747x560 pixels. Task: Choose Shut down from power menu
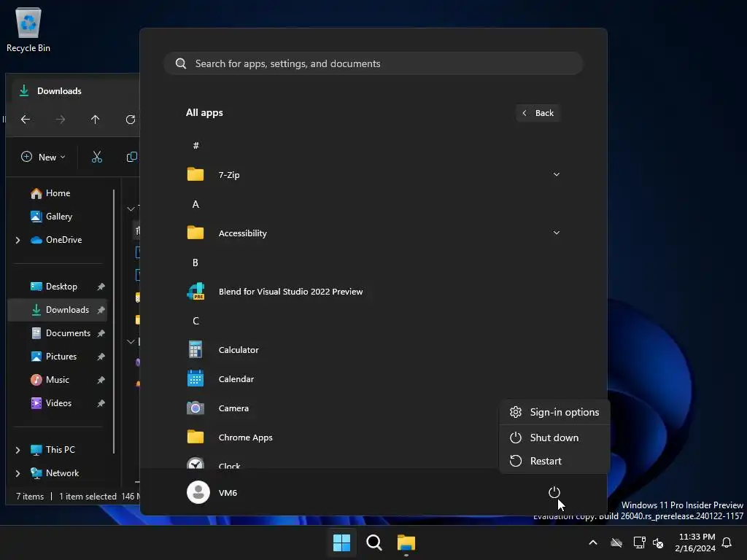tap(554, 437)
